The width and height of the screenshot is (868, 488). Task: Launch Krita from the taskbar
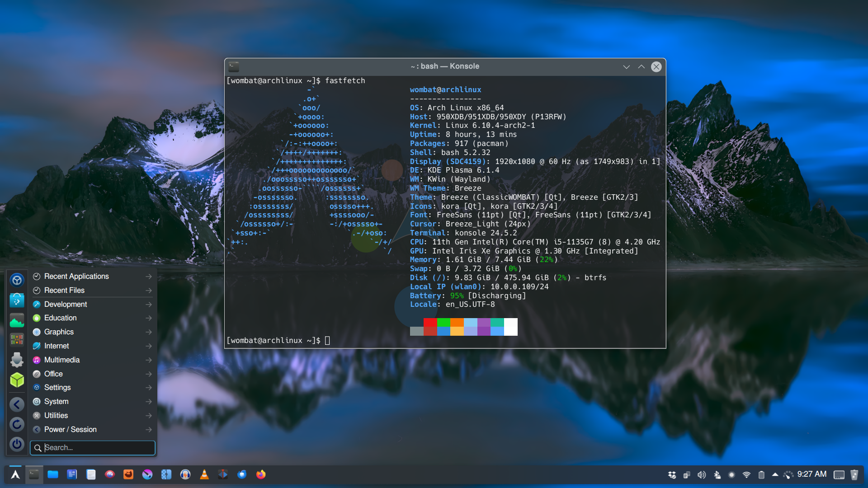(147, 474)
